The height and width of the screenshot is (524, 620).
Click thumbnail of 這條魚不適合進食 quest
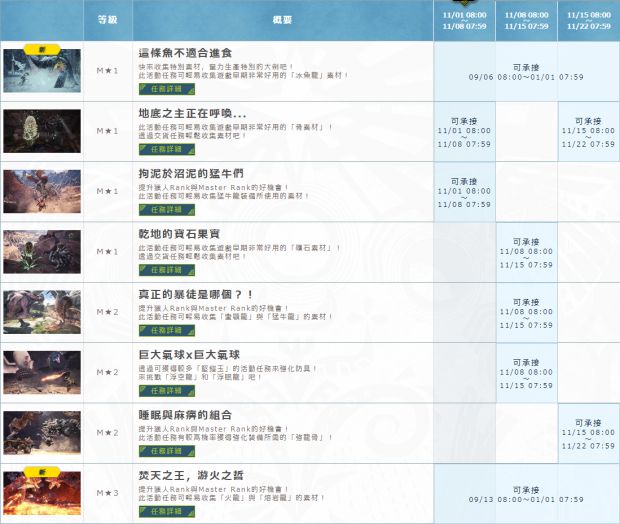(42, 71)
